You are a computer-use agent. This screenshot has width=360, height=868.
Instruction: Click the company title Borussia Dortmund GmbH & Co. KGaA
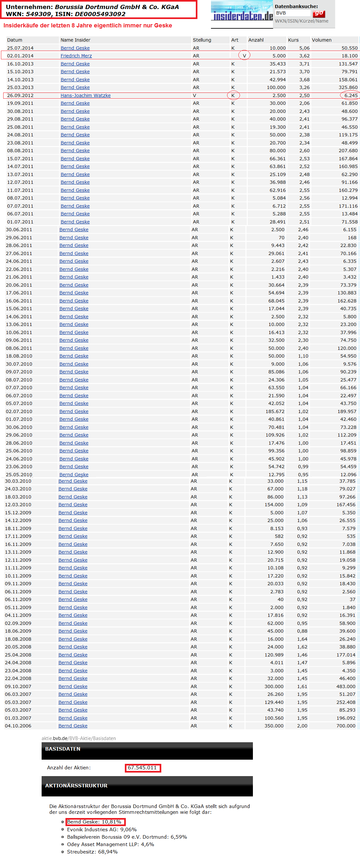click(x=117, y=7)
